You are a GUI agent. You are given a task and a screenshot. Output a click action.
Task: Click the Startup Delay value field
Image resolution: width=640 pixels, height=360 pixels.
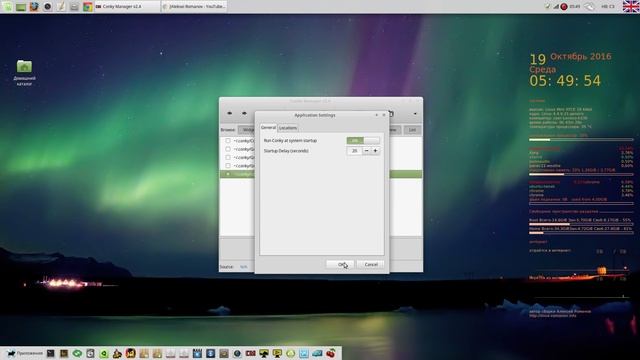(x=354, y=151)
